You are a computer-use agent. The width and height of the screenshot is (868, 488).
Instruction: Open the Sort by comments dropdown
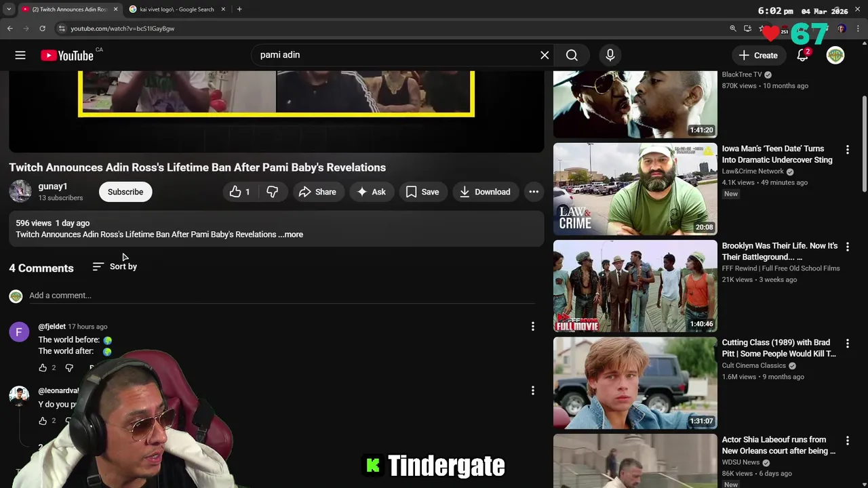click(x=115, y=266)
